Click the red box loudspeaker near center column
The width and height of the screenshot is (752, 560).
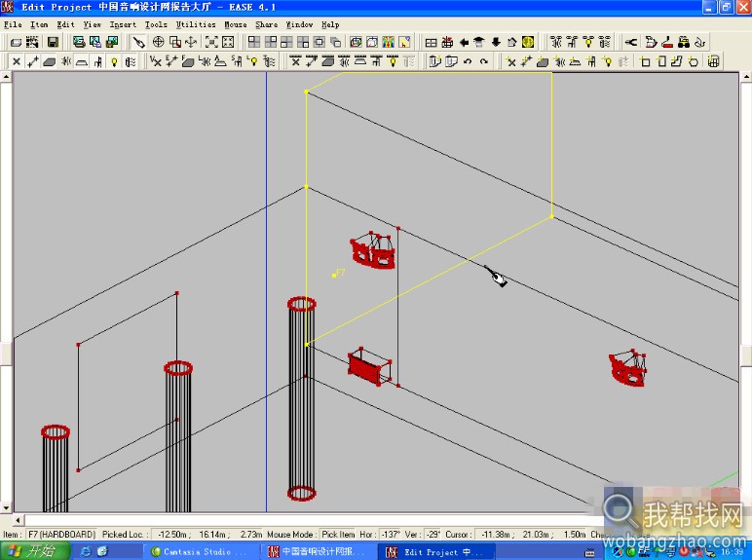pyautogui.click(x=370, y=366)
